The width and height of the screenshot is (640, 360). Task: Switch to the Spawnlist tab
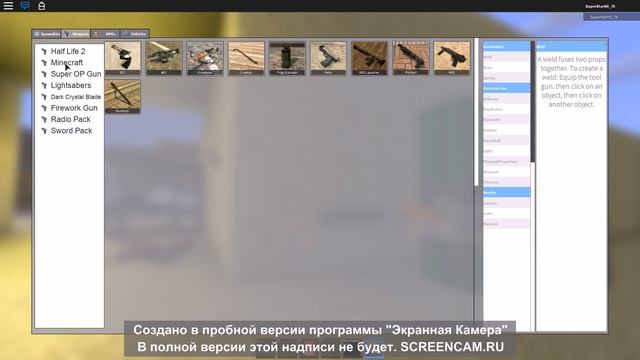point(47,34)
